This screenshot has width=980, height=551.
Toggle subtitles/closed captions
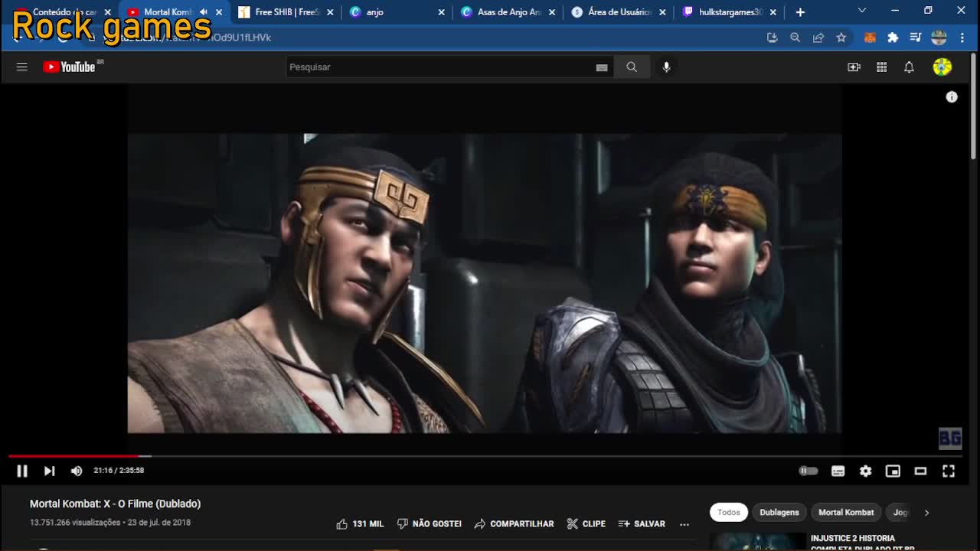pos(838,471)
